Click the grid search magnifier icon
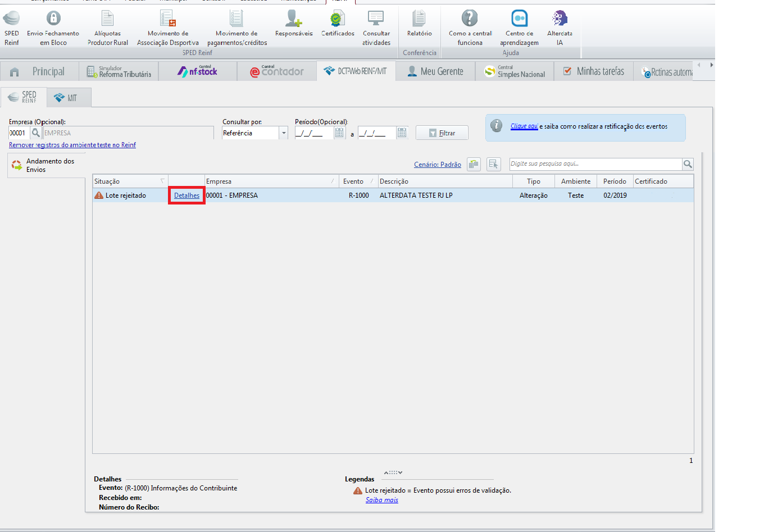 688,164
